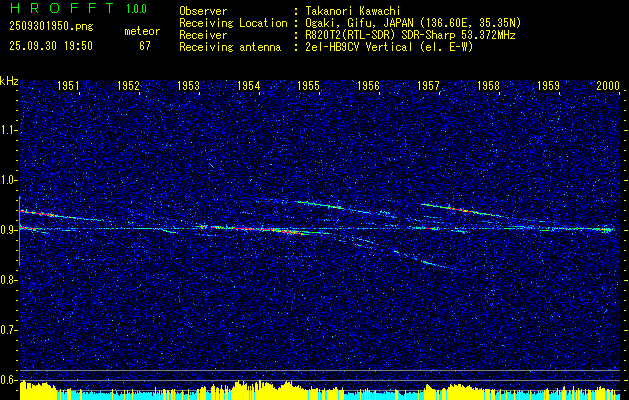
Task: Click the meteor label
Action: click(x=142, y=31)
